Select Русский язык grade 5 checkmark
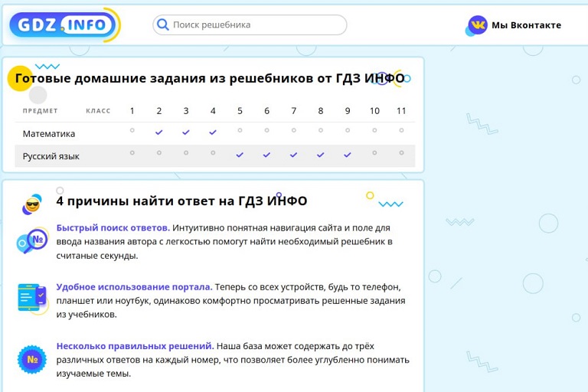The height and width of the screenshot is (392, 588). click(240, 155)
